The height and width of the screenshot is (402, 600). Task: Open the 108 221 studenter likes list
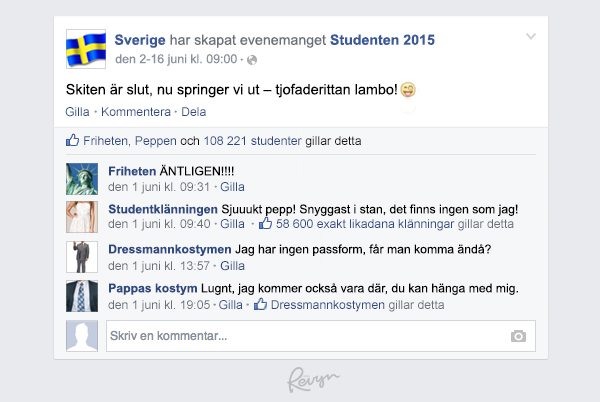pos(253,141)
